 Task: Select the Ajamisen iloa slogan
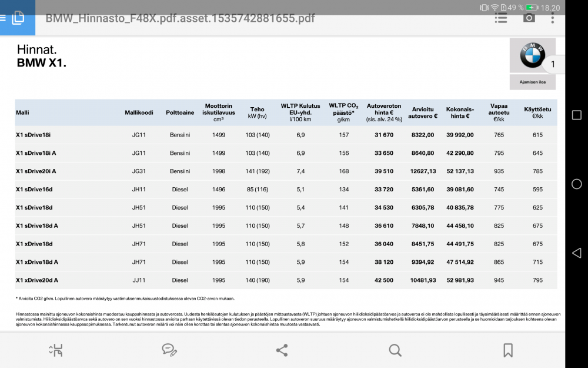533,82
